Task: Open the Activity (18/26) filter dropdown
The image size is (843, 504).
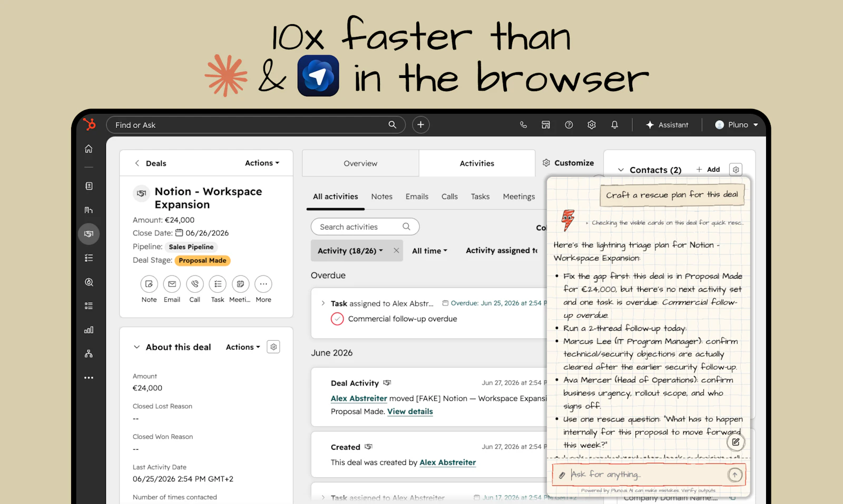Action: click(350, 251)
